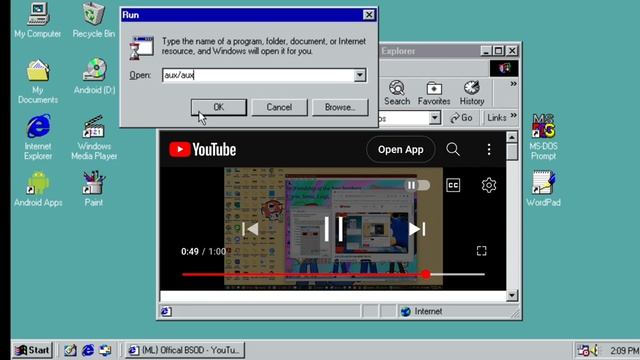Click the Go button beside address bar
This screenshot has width=640, height=360.
pos(462,118)
